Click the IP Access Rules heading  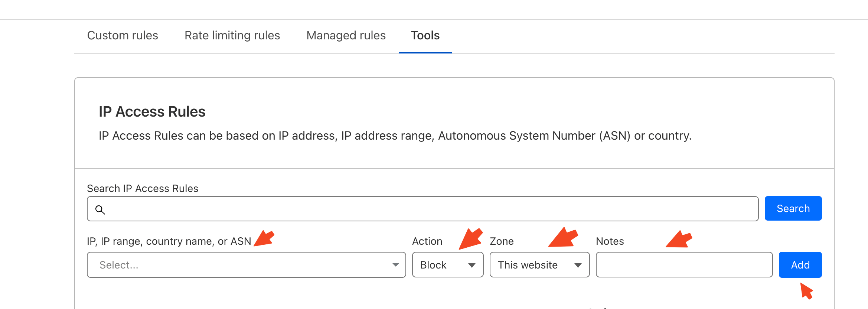click(152, 112)
